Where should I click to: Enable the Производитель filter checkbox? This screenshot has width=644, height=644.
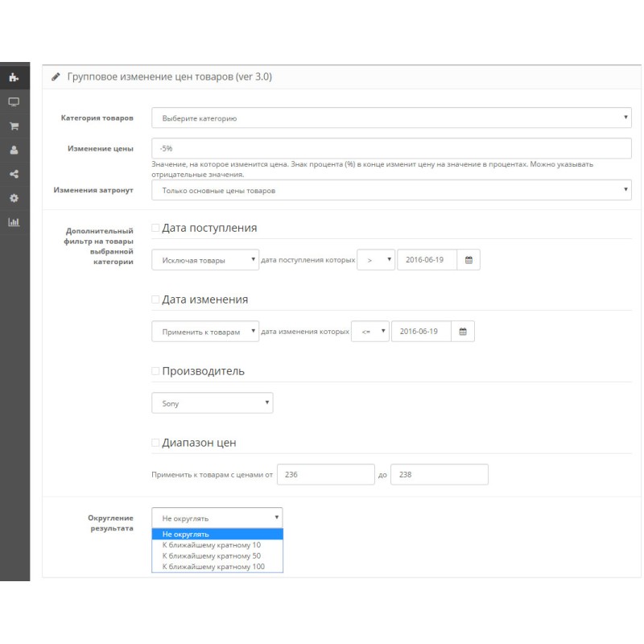click(x=156, y=371)
